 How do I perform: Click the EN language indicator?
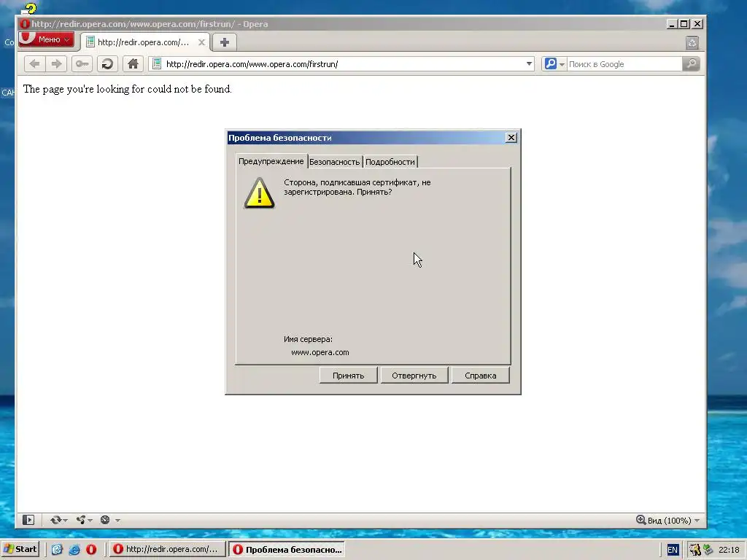[672, 550]
